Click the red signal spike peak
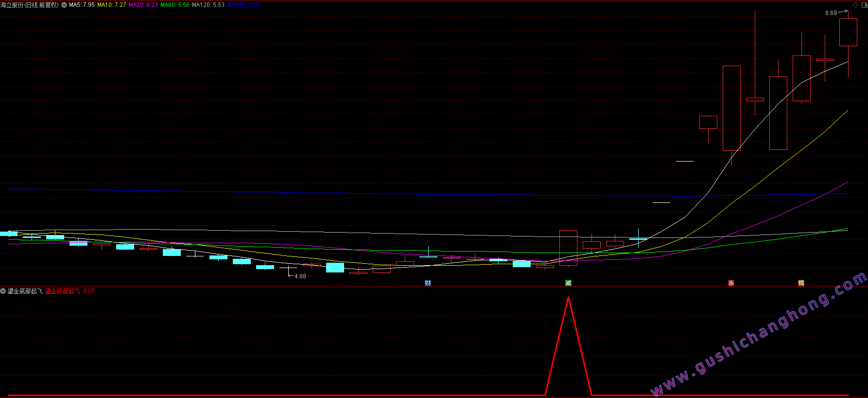868x398 pixels. pos(568,298)
